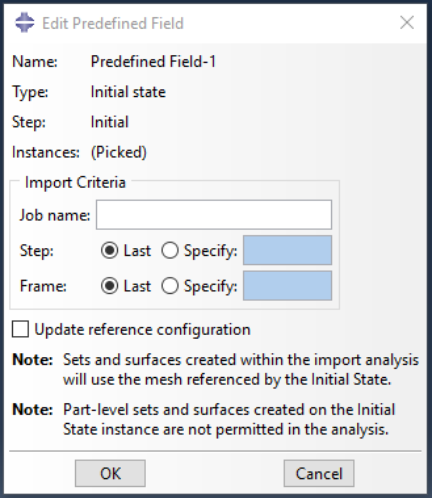Click the Edit Predefined Field title text
The height and width of the screenshot is (498, 432).
click(113, 23)
